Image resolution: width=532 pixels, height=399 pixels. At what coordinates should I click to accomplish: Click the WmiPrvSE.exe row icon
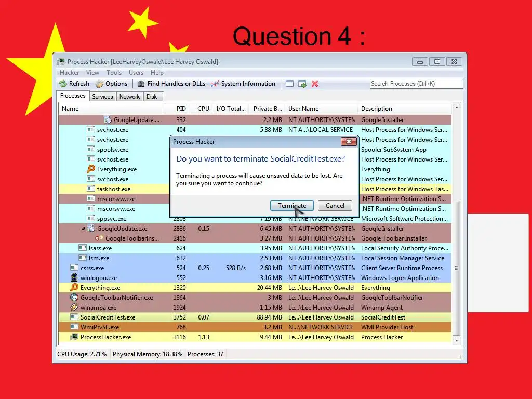pos(74,327)
